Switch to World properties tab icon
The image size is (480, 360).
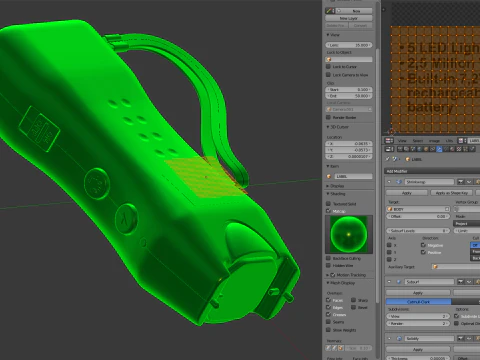(420, 149)
